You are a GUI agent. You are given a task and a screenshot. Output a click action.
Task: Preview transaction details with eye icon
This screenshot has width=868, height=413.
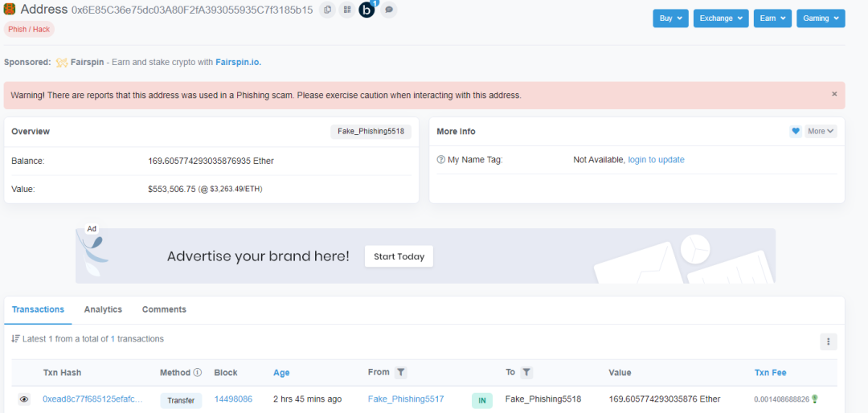24,399
